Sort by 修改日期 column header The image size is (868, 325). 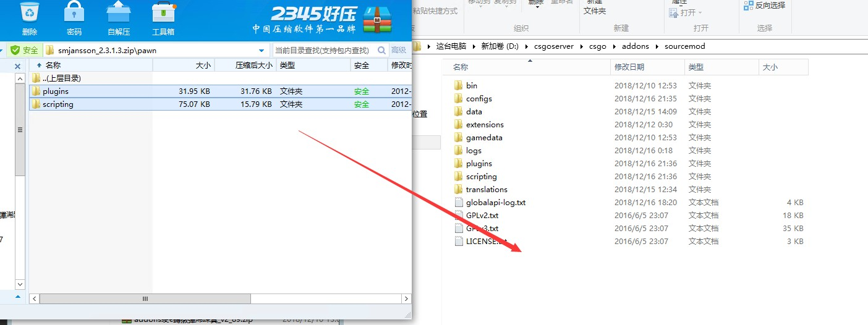point(629,67)
